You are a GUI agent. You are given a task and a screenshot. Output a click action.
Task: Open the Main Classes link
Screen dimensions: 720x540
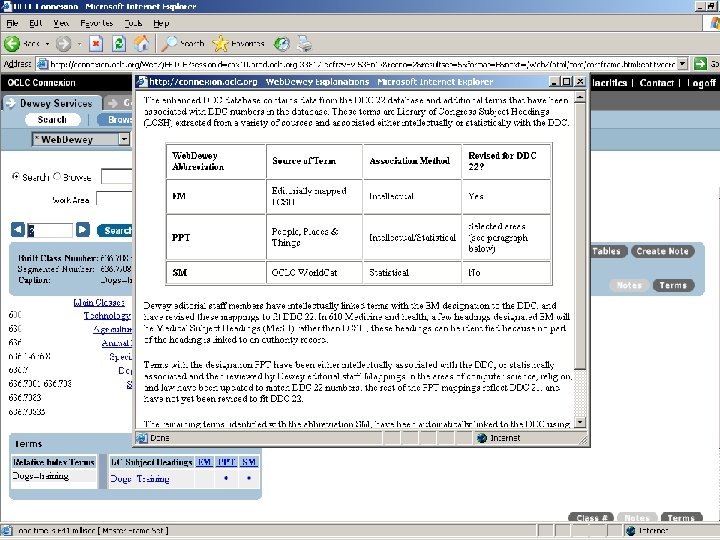click(x=99, y=302)
